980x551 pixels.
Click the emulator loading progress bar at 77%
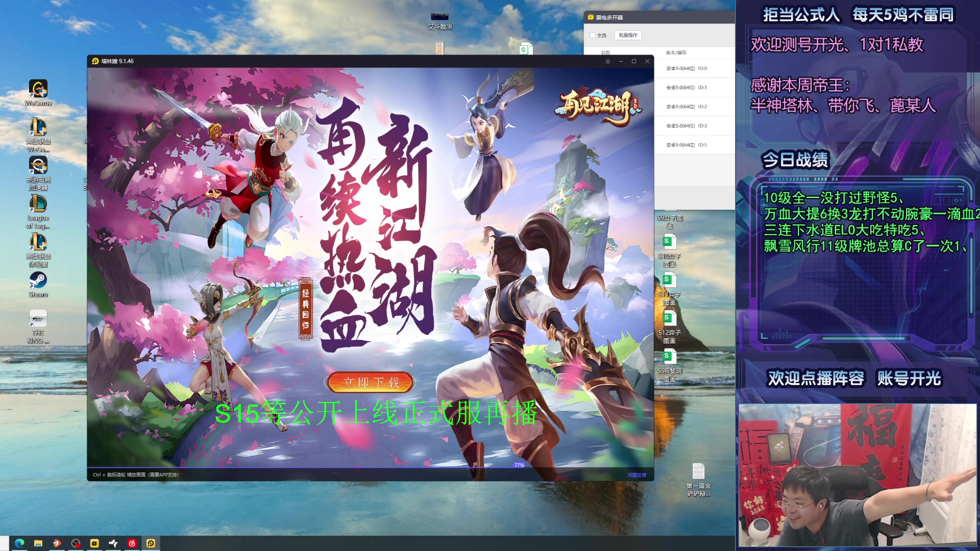tap(370, 467)
